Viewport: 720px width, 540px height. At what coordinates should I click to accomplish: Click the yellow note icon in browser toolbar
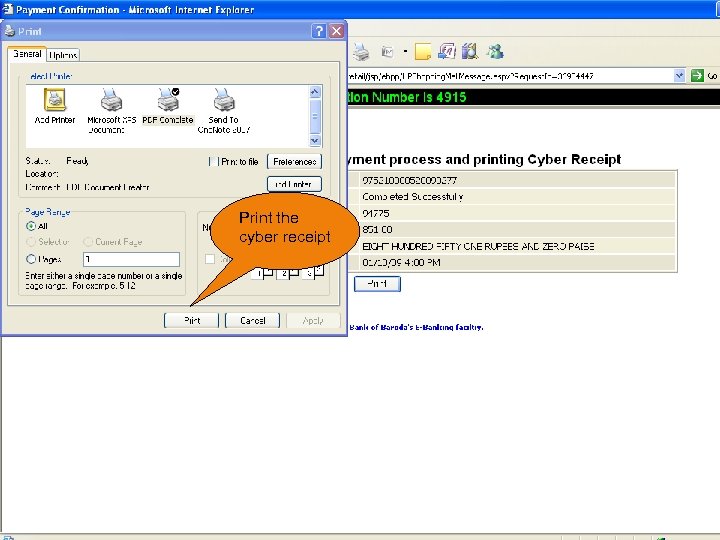[x=423, y=52]
